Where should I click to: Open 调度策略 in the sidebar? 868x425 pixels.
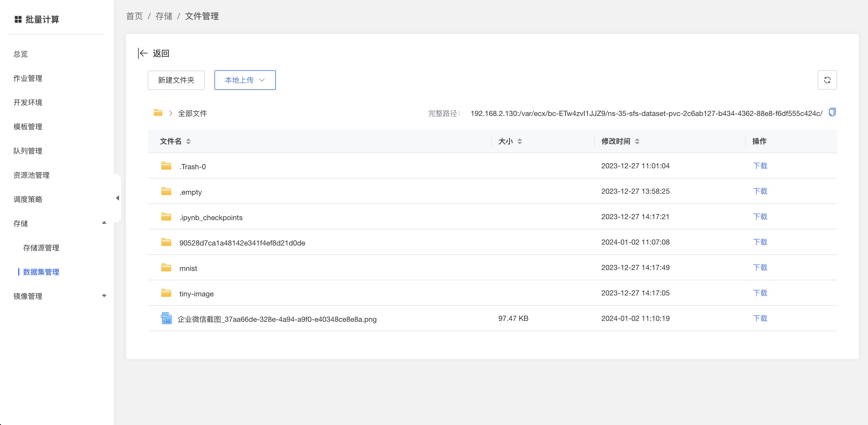28,199
